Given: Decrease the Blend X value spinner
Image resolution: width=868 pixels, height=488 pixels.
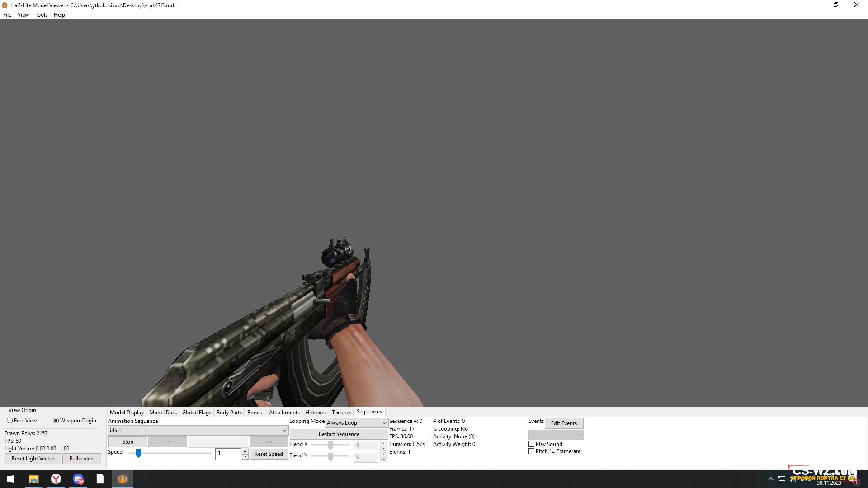Looking at the screenshot, I should pos(383,449).
